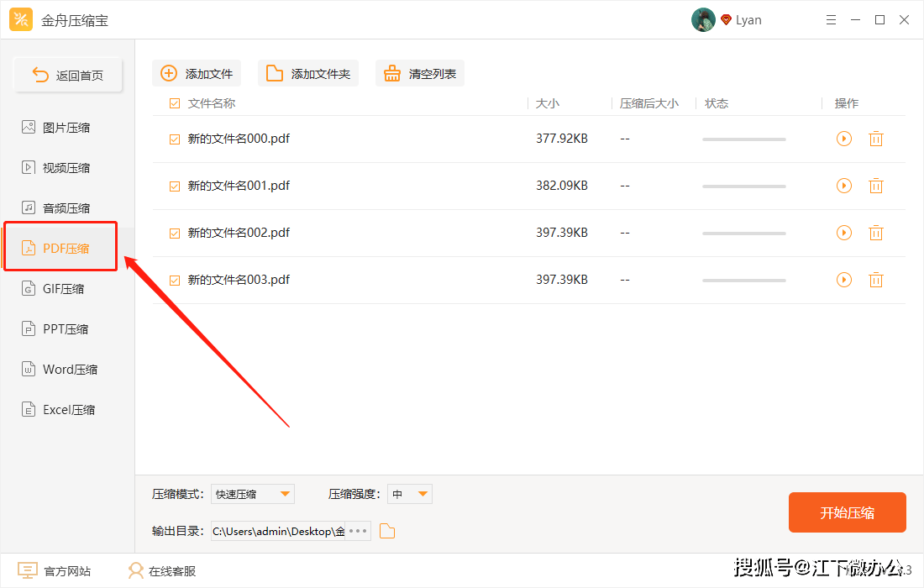Click the hamburger menu icon in title bar

(x=831, y=20)
